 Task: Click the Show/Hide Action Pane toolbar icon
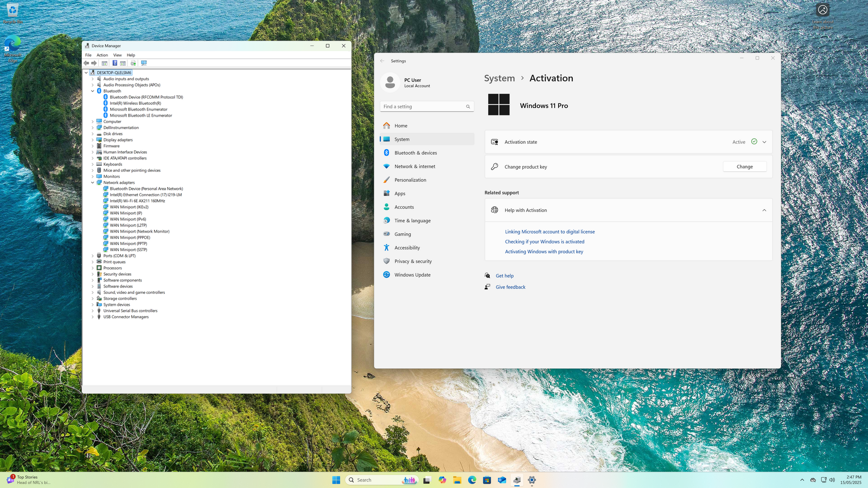coord(123,63)
